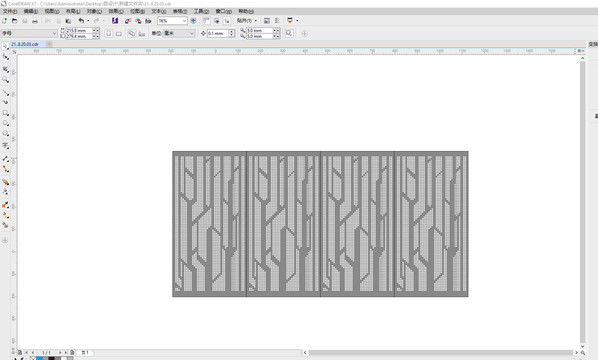Open the Snap To dropdown
598x360 pixels.
point(246,21)
